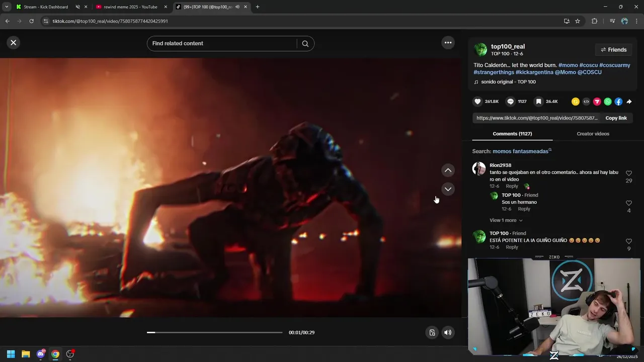Open more share options arrow
This screenshot has height=362, width=644.
click(629, 102)
